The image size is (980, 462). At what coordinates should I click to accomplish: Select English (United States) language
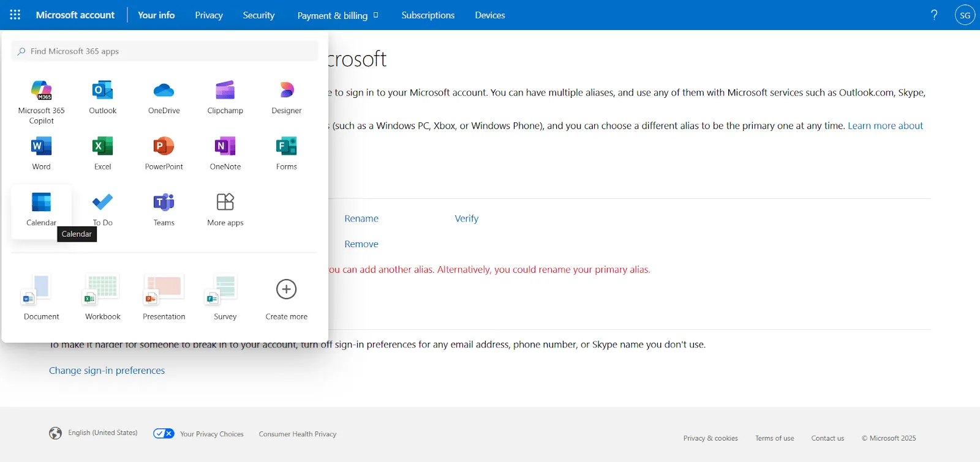tap(103, 433)
